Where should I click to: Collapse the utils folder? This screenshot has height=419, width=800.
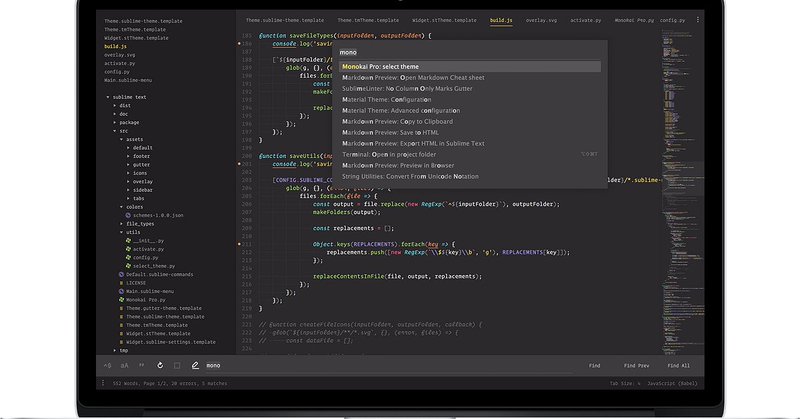[121, 232]
